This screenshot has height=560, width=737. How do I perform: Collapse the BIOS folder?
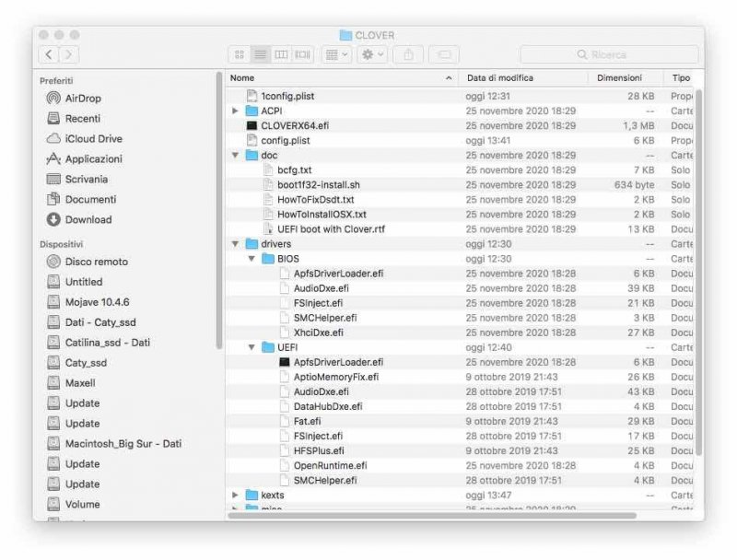tap(252, 259)
